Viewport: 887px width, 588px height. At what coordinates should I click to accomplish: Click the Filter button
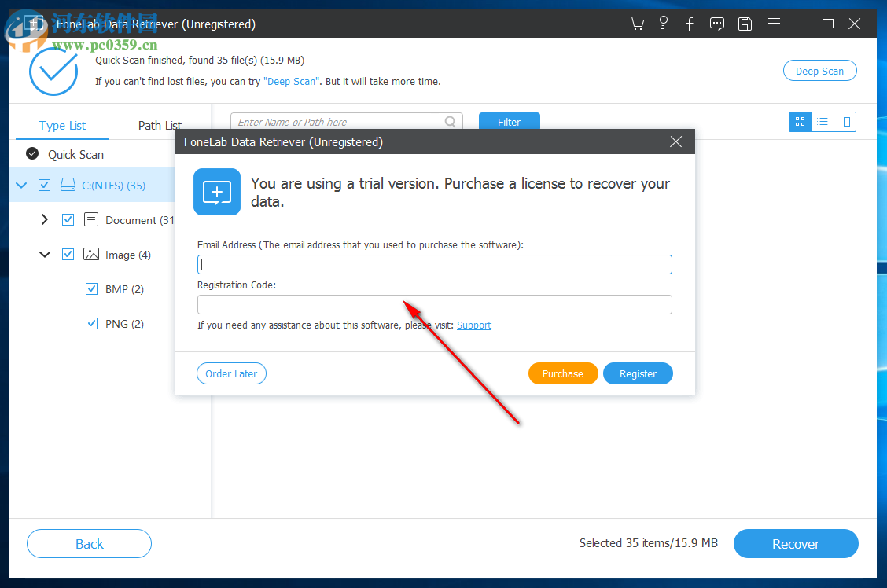coord(509,122)
